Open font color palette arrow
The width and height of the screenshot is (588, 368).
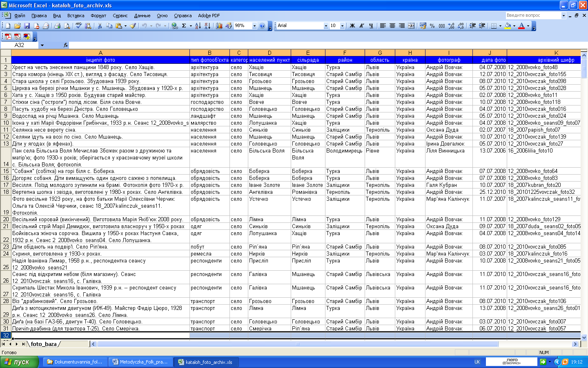(528, 26)
